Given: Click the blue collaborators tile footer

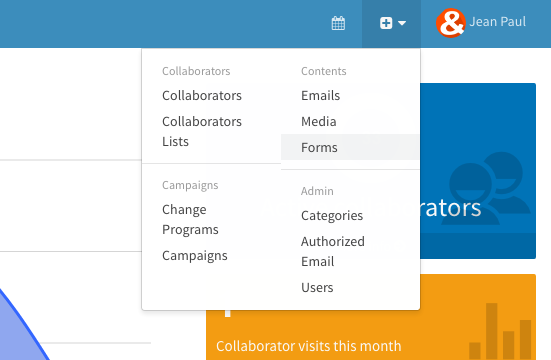Looking at the screenshot, I should click(478, 246).
